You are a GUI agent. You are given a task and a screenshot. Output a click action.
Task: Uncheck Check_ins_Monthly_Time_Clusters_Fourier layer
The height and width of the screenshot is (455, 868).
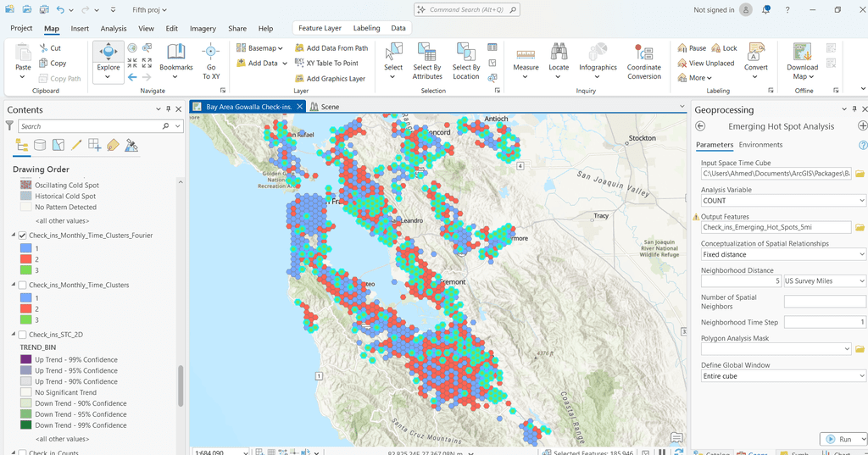coord(23,236)
